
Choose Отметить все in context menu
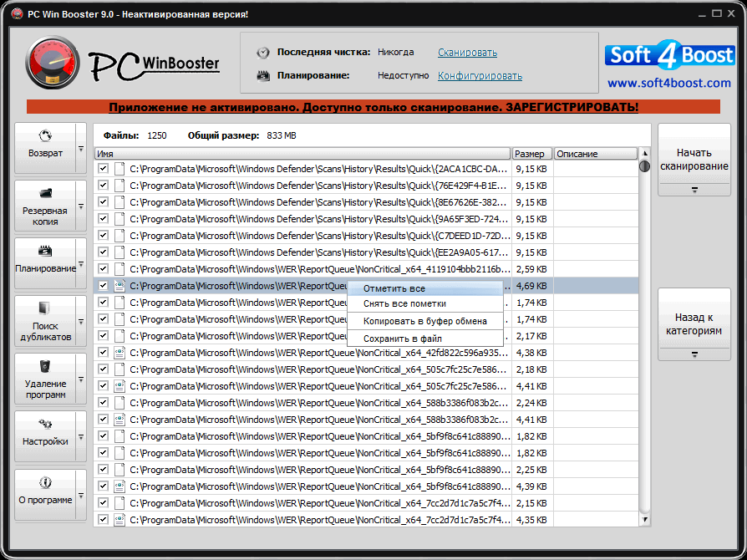pos(425,288)
